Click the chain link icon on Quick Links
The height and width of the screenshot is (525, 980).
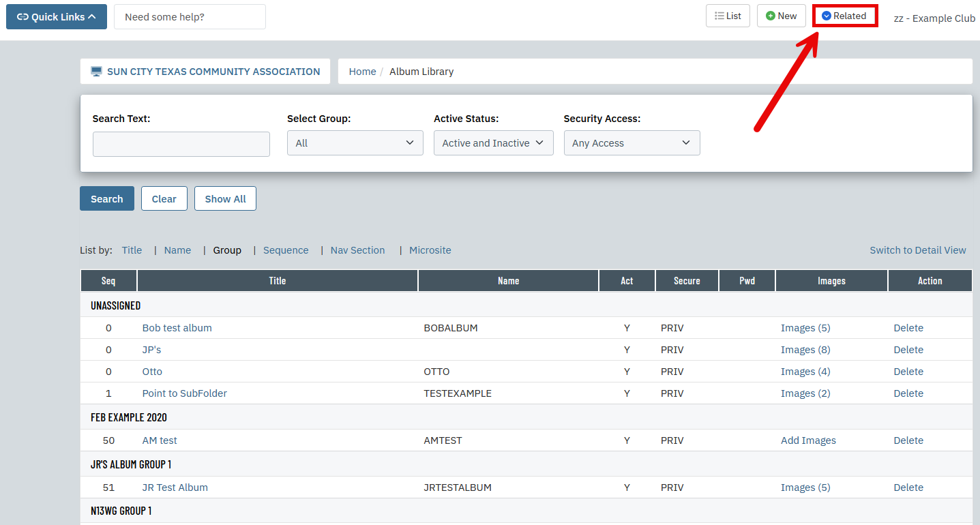pos(23,17)
